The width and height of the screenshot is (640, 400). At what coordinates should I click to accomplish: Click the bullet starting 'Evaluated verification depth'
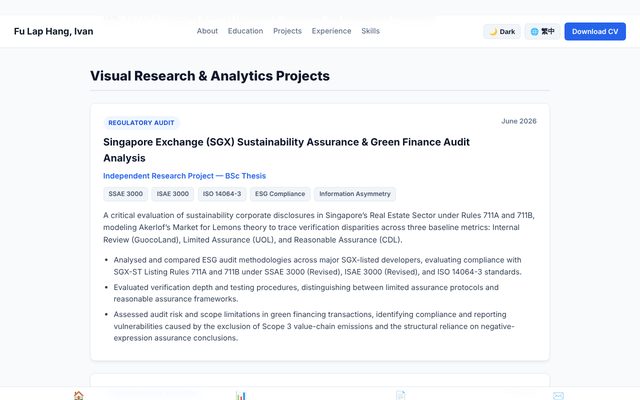tap(306, 293)
